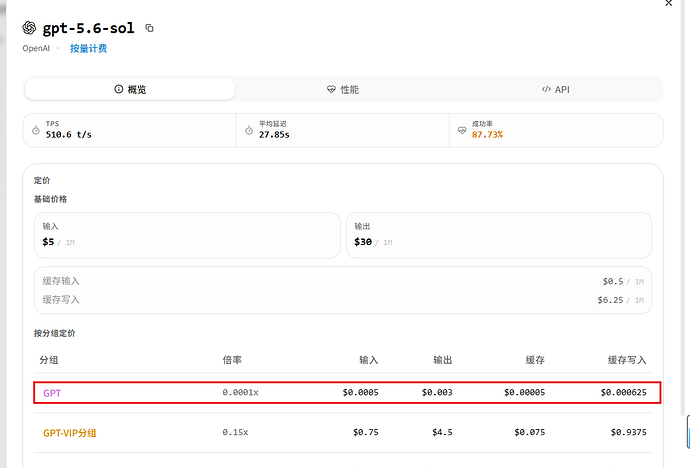Click the 倍率 column header
690x468 pixels.
click(232, 360)
